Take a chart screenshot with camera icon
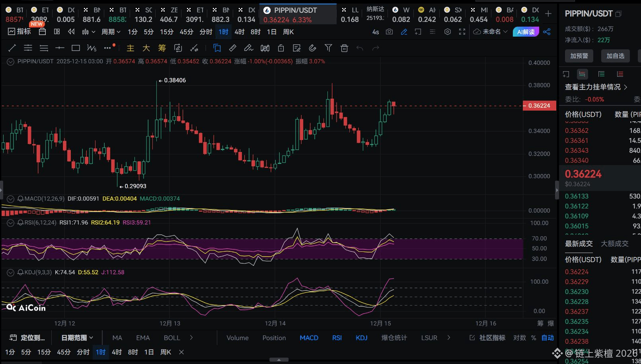The height and width of the screenshot is (364, 641). [x=389, y=32]
